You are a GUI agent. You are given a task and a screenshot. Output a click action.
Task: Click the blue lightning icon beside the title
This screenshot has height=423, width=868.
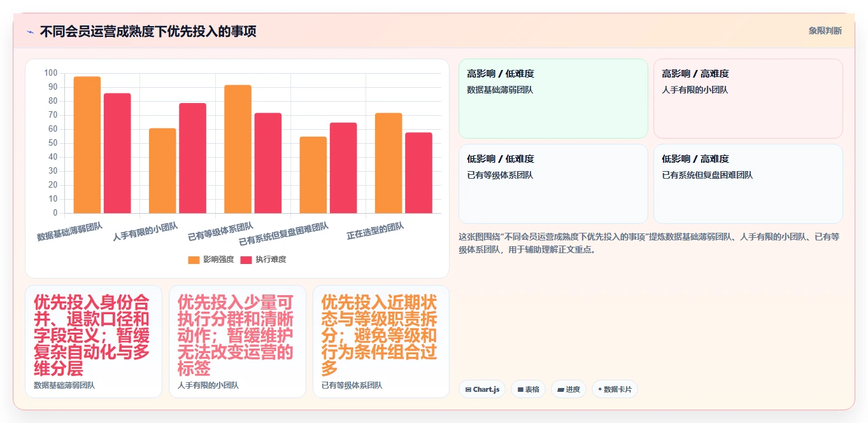[x=30, y=31]
